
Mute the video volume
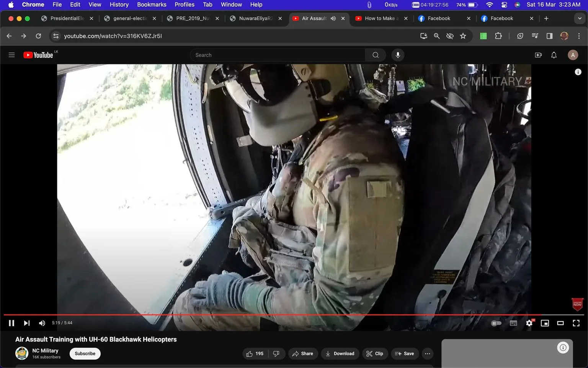coord(42,323)
